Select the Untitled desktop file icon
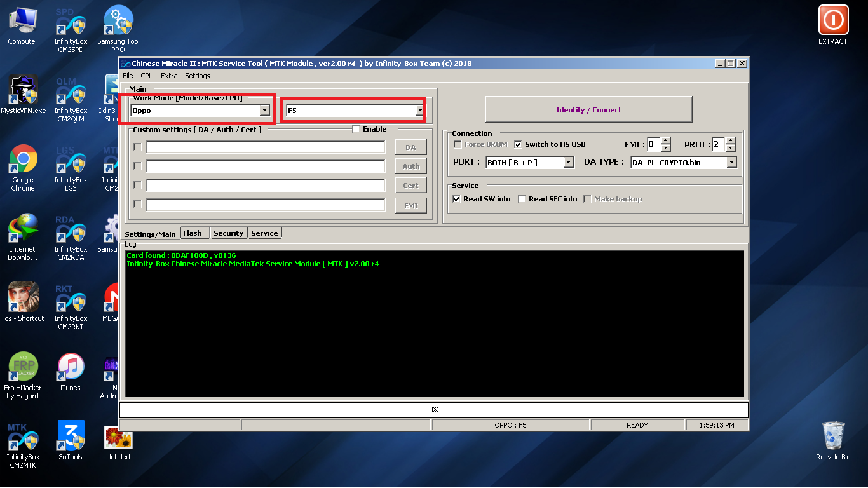 (118, 444)
